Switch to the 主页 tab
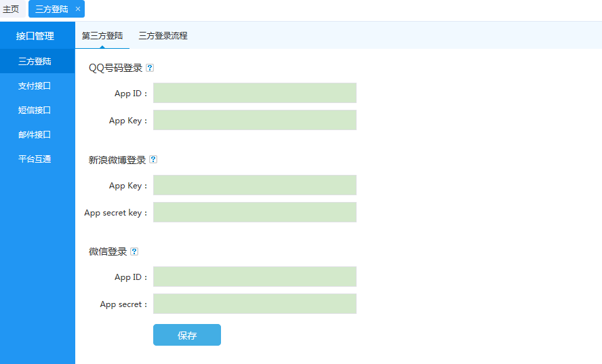The width and height of the screenshot is (602, 364). pos(11,9)
